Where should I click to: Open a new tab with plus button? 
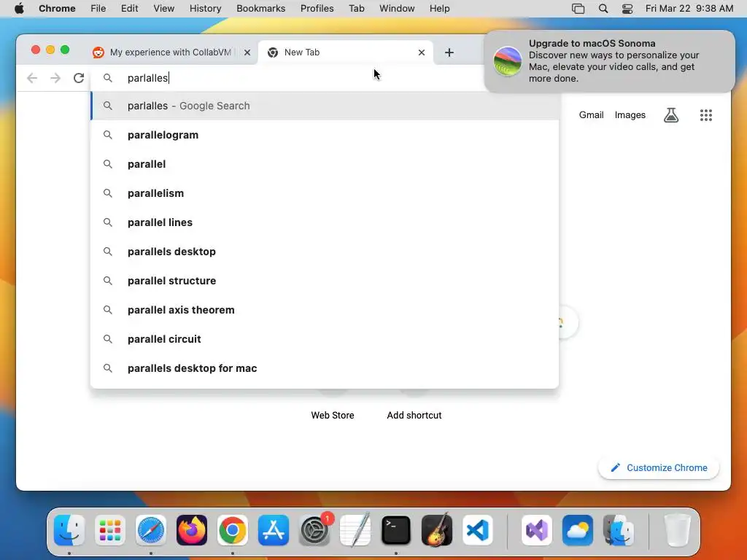click(x=449, y=52)
